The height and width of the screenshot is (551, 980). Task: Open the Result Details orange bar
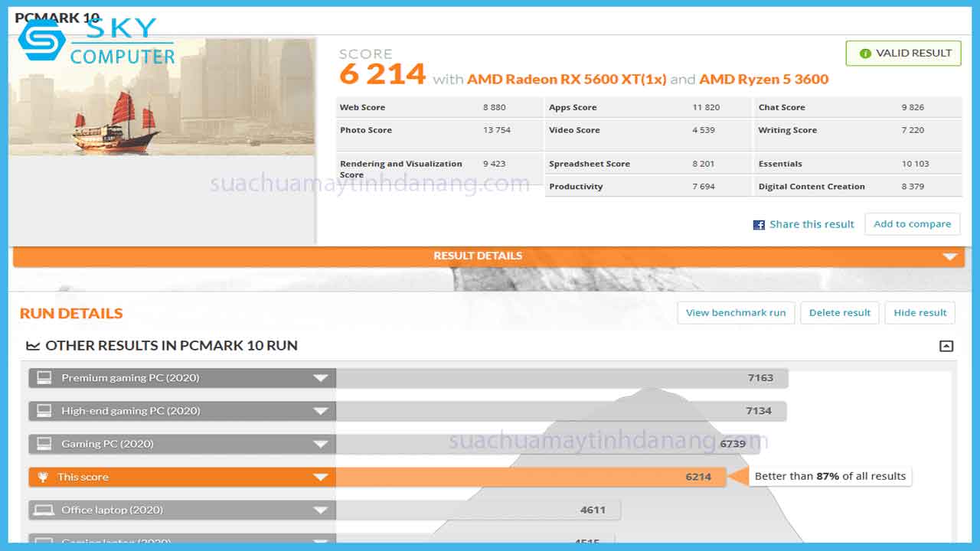pos(488,256)
